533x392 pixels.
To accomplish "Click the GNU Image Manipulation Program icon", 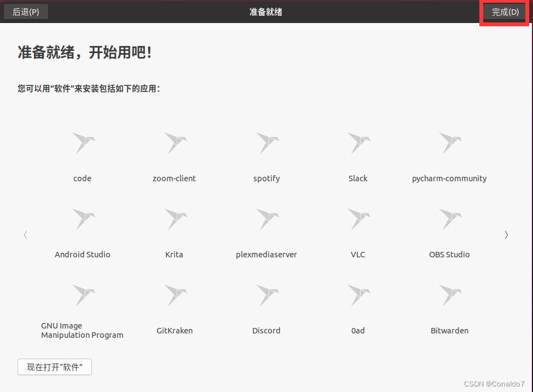I will coord(84,295).
